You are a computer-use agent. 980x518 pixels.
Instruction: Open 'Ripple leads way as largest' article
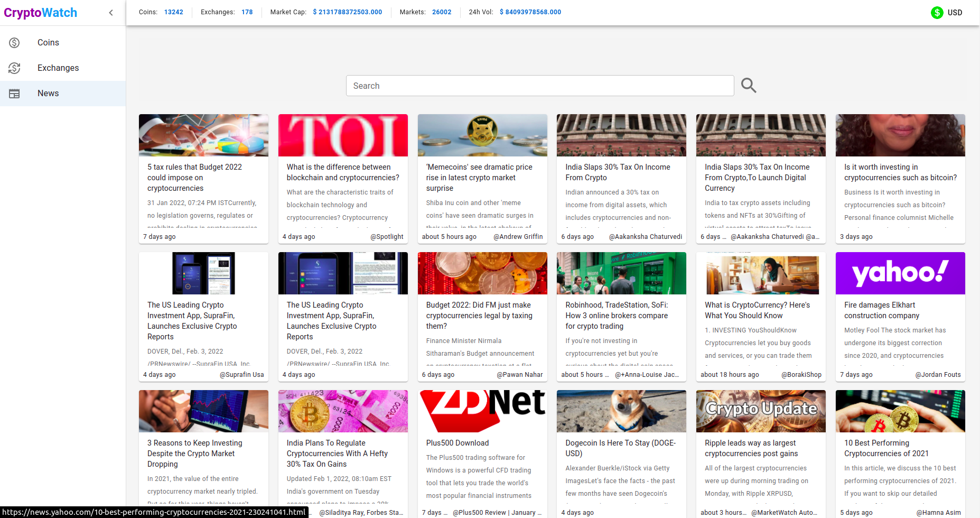(x=751, y=448)
